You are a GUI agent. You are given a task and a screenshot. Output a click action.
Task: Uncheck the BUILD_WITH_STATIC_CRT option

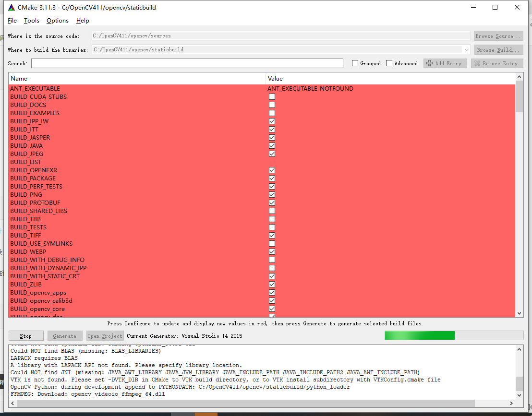[x=272, y=276]
